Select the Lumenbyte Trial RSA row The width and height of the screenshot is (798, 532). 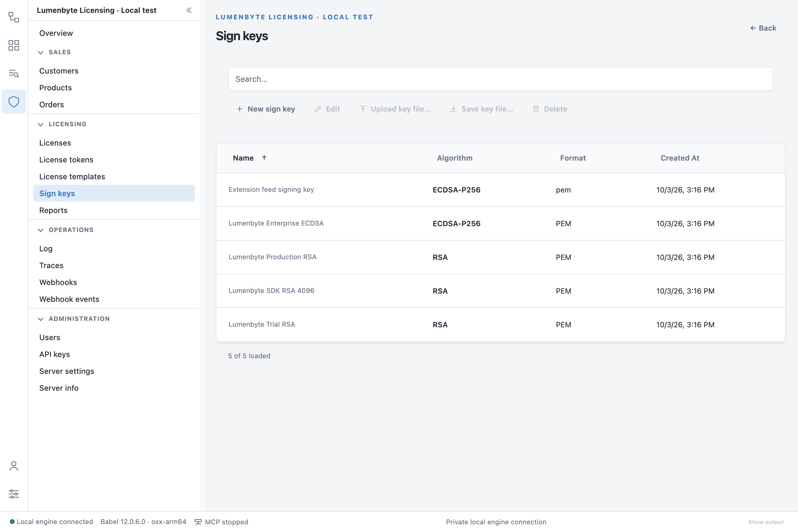point(500,325)
